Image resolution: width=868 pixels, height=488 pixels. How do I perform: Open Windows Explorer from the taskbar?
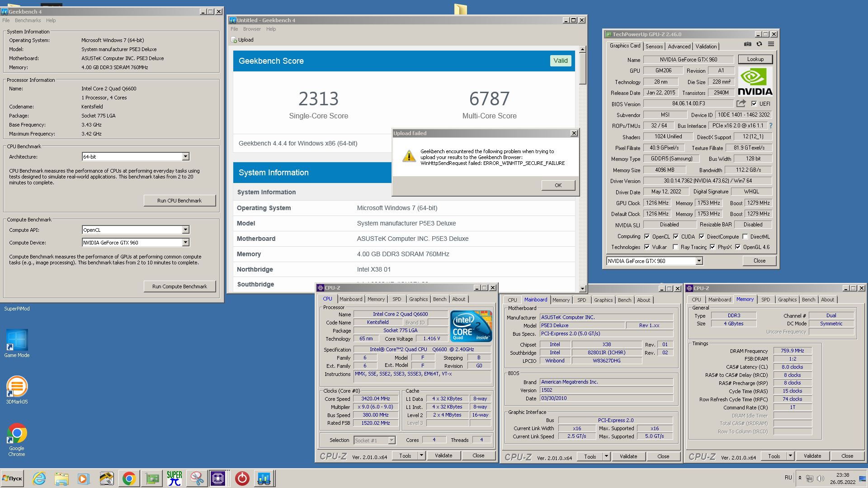[x=61, y=479]
